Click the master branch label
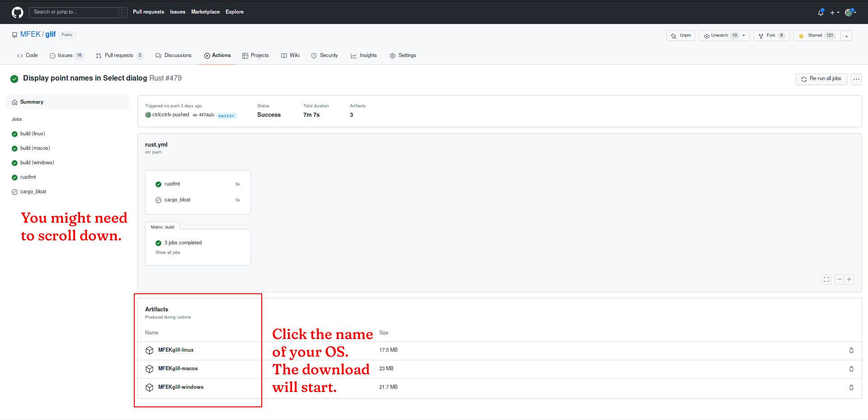 [x=226, y=116]
